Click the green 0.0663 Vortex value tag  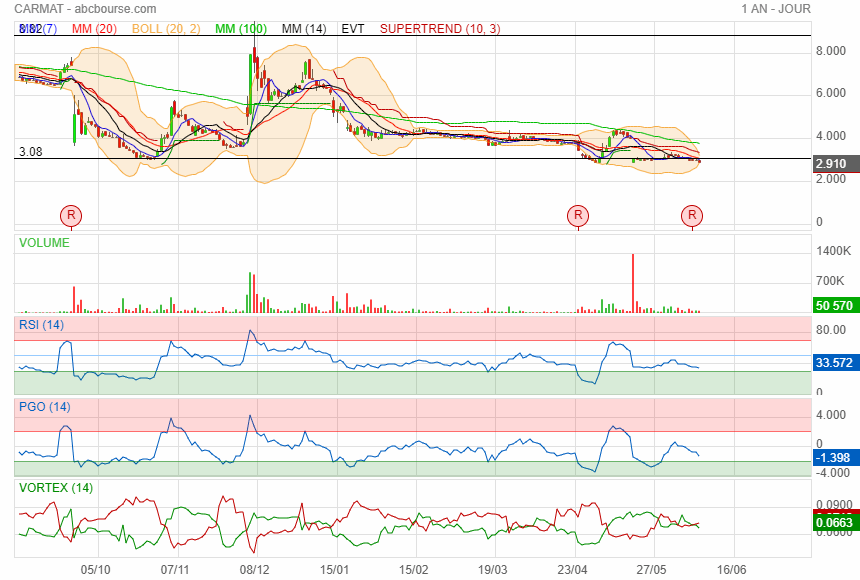(x=833, y=522)
